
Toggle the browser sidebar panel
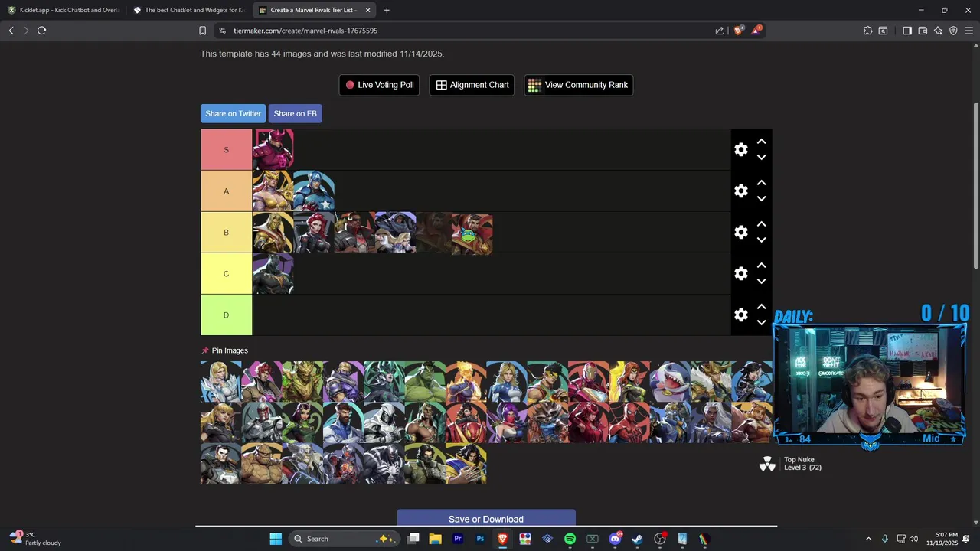[x=907, y=31]
